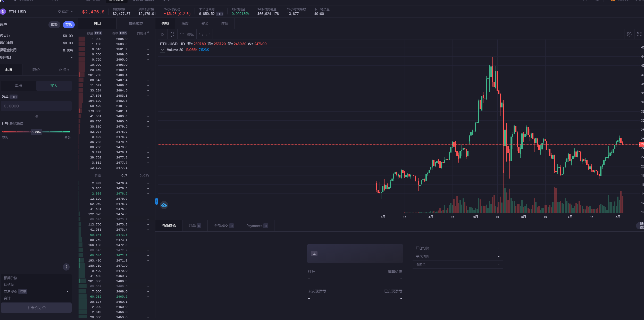Screen dimensions: 644x320
Task: Click the 存款 deposit button
Action: click(x=69, y=25)
